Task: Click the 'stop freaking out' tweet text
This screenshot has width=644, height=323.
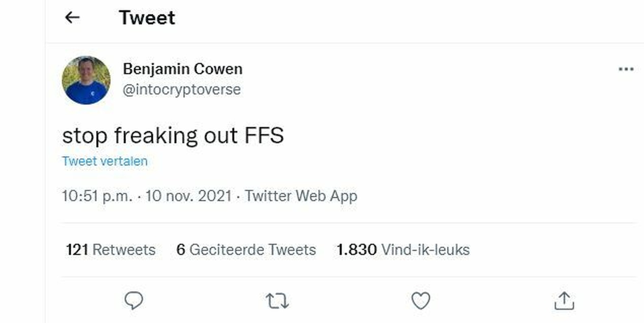Action: pos(150,136)
